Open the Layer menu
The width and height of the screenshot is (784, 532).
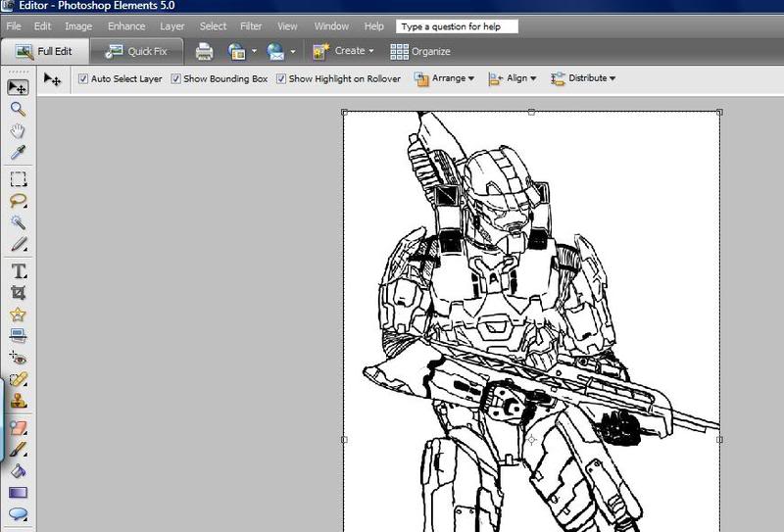(172, 26)
